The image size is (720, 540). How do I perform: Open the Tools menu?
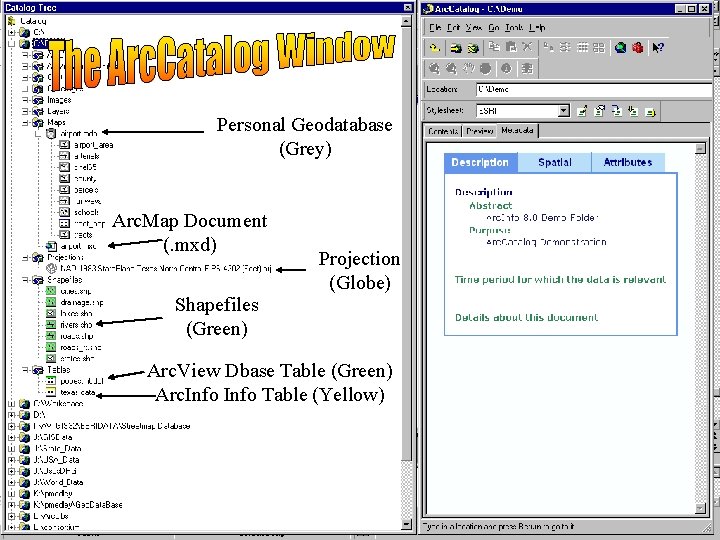514,28
